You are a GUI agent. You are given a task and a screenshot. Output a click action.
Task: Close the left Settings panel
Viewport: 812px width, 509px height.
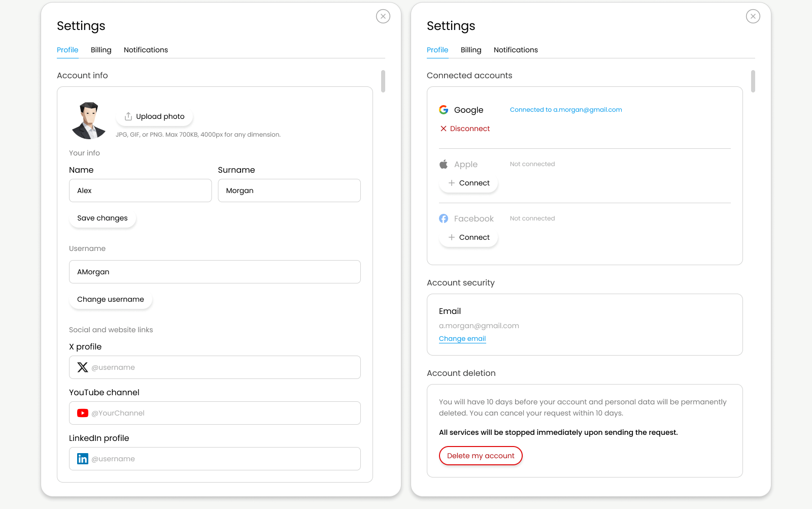(x=383, y=16)
